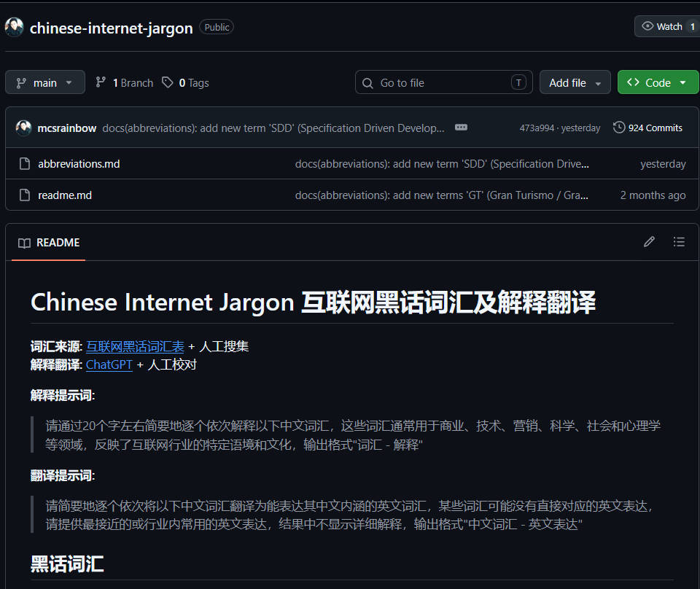700x589 pixels.
Task: Open the green Code dropdown
Action: 658,82
